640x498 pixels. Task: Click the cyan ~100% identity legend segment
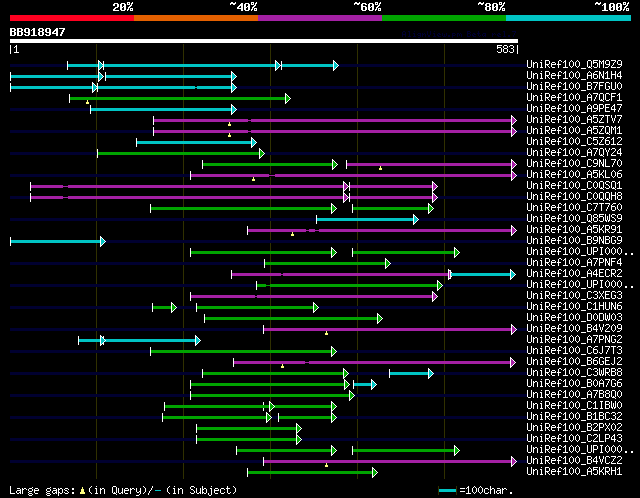click(569, 18)
